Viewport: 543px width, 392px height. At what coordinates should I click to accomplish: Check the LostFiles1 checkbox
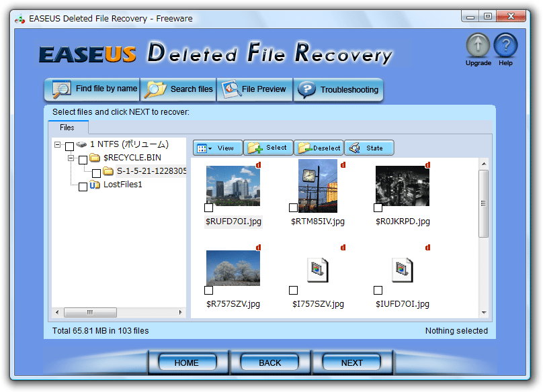point(83,187)
